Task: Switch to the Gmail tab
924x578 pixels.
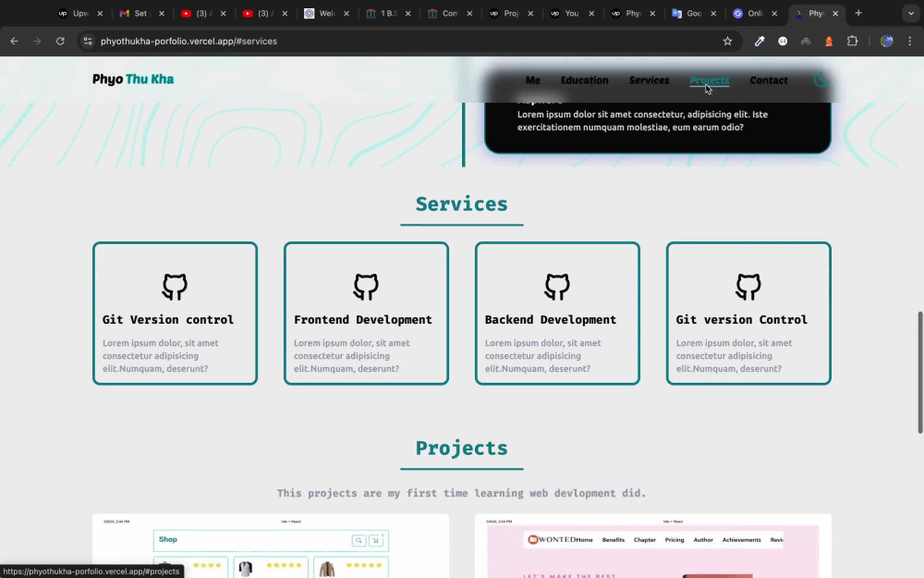Action: point(140,13)
